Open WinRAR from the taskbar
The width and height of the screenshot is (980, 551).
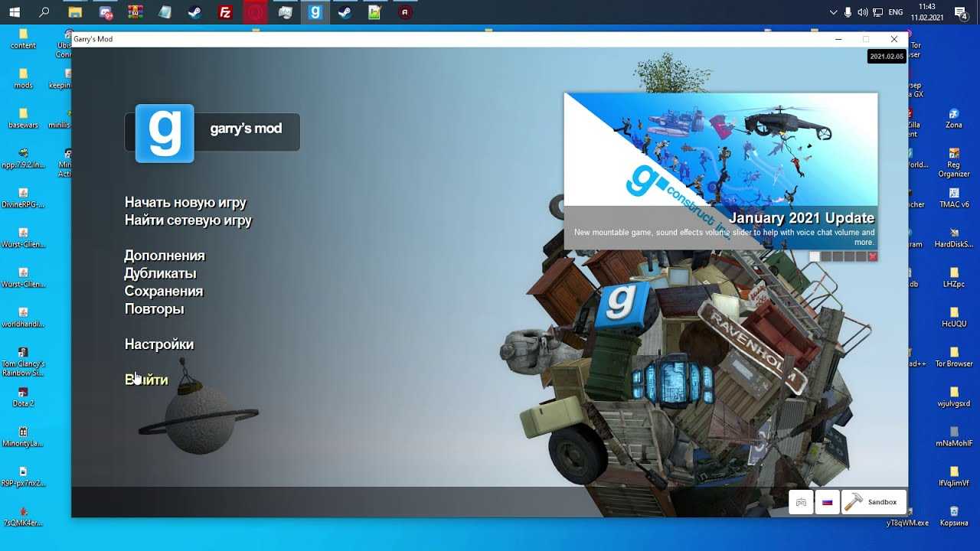(x=135, y=12)
